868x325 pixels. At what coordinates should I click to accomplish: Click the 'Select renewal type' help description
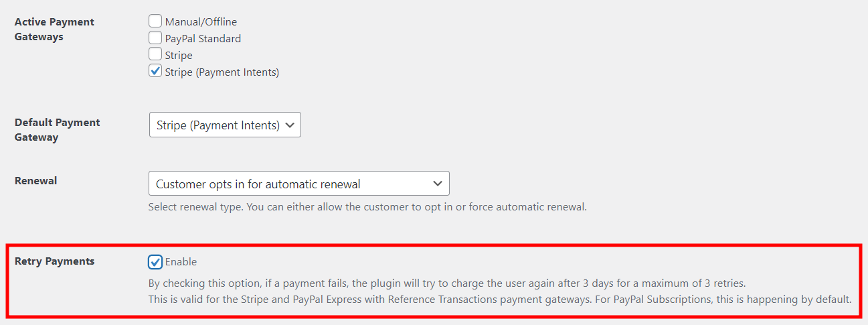tap(367, 206)
